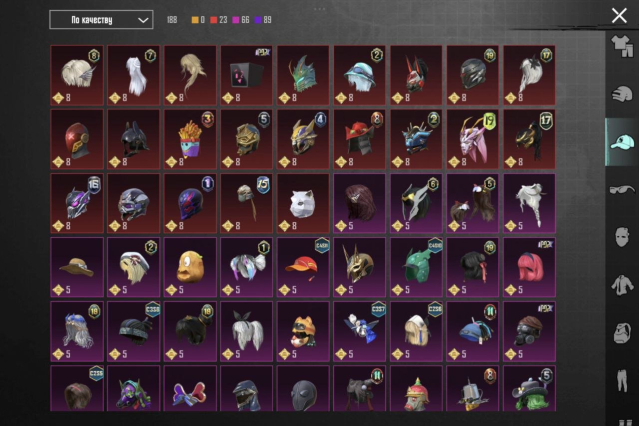Open the face mask category icon
639x426 pixels.
[622, 237]
